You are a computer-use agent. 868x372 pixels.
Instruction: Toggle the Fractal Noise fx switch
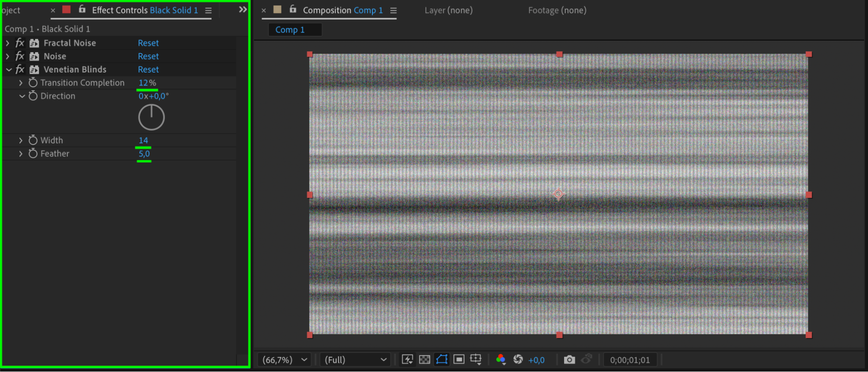pyautogui.click(x=20, y=43)
